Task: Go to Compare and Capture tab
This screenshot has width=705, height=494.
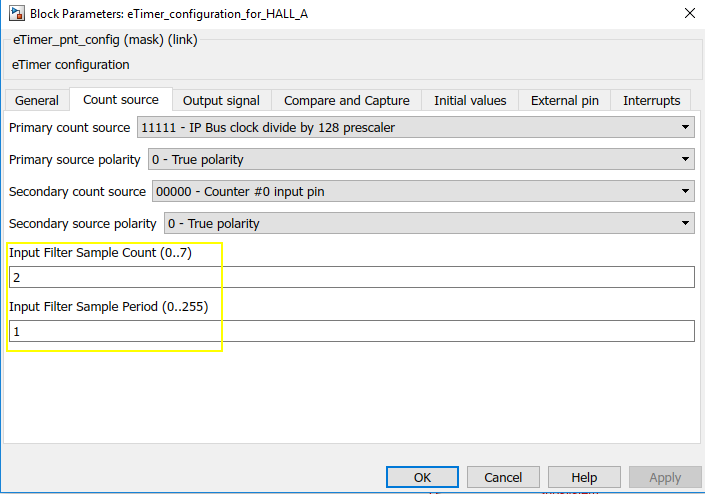Action: tap(347, 100)
